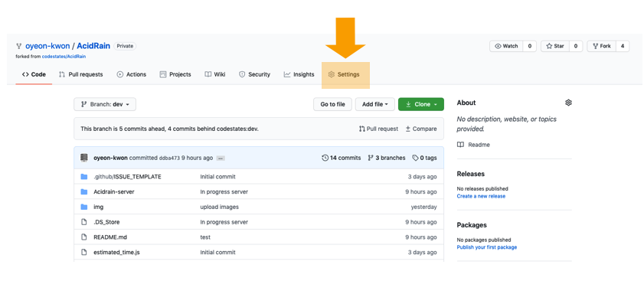Click the Fork button
Viewport: 644px width, 281px height.
[x=602, y=46]
